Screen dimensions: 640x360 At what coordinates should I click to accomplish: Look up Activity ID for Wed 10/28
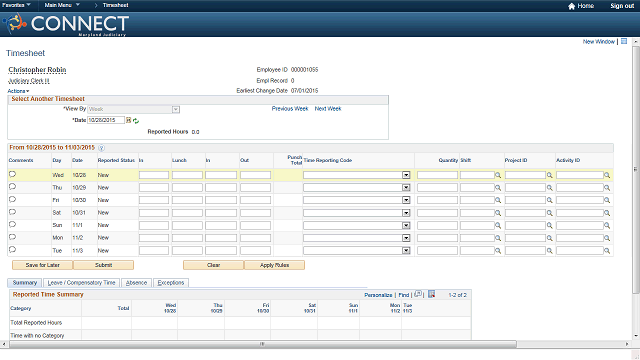click(607, 175)
